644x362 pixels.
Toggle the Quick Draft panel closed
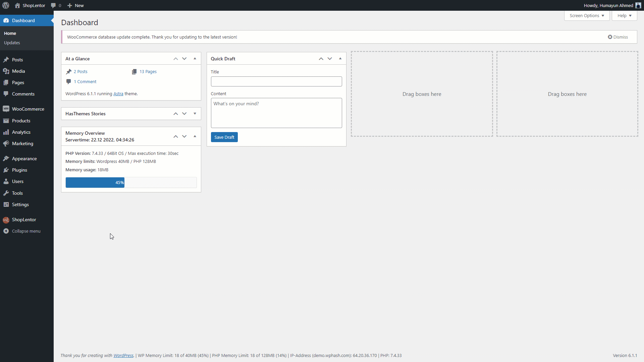pos(340,59)
